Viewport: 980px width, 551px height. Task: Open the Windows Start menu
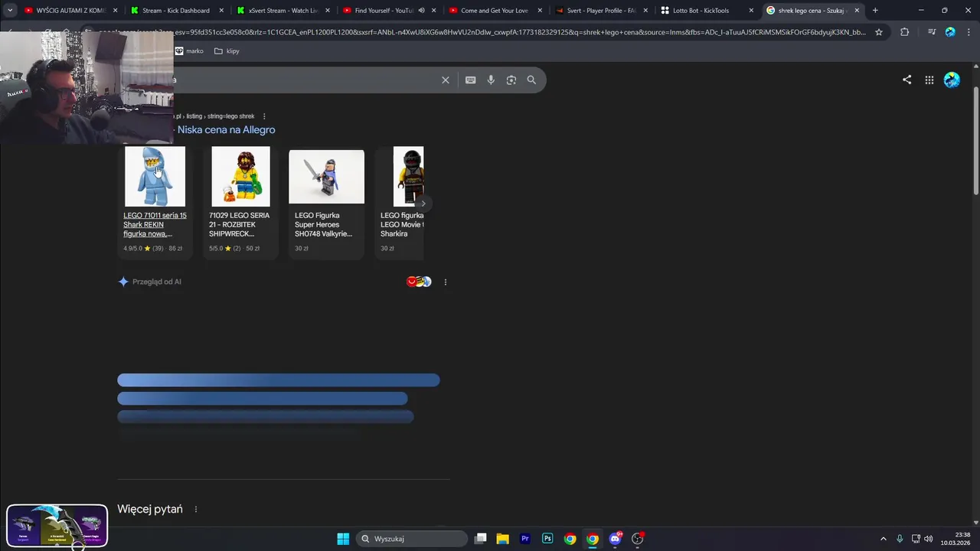click(343, 539)
